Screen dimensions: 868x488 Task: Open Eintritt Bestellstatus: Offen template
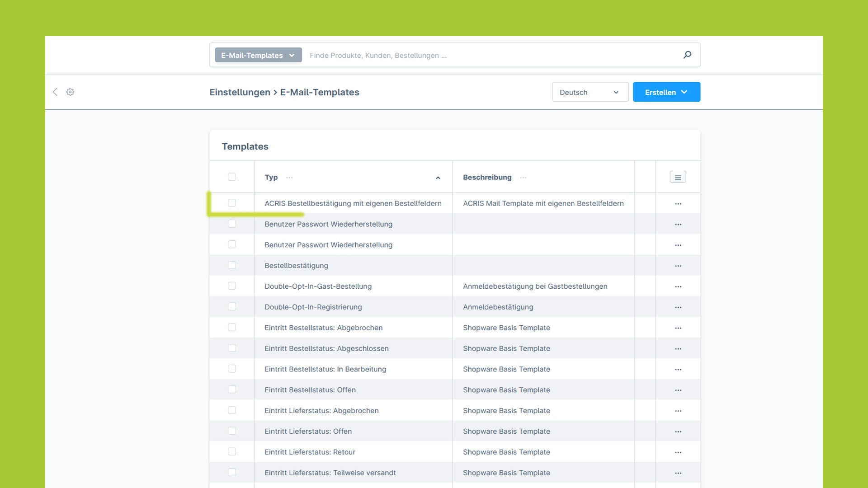point(310,390)
